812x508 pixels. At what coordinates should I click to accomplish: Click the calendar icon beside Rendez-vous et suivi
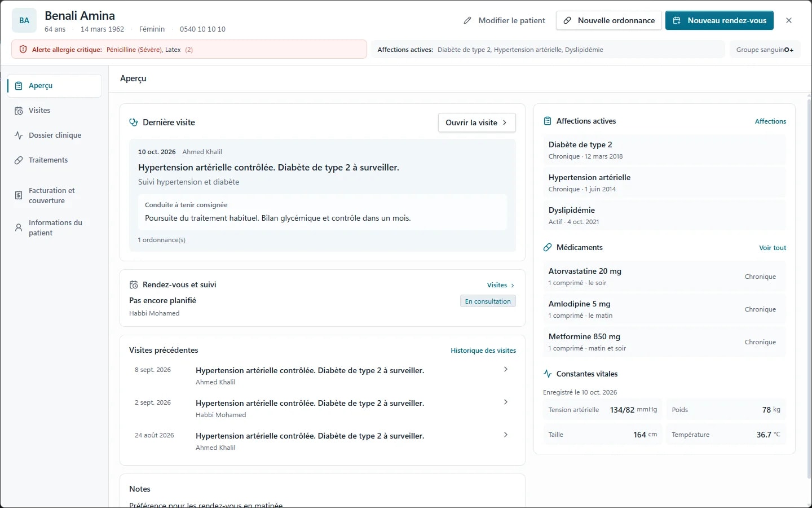[134, 285]
